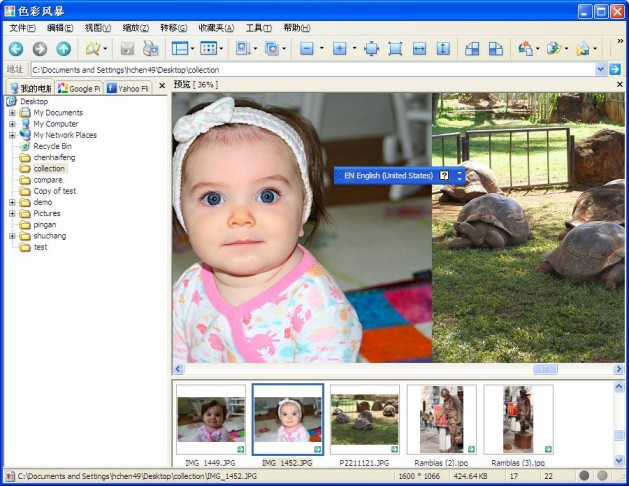This screenshot has width=629, height=486.
Task: Expand the Pictures folder node
Action: [12, 213]
